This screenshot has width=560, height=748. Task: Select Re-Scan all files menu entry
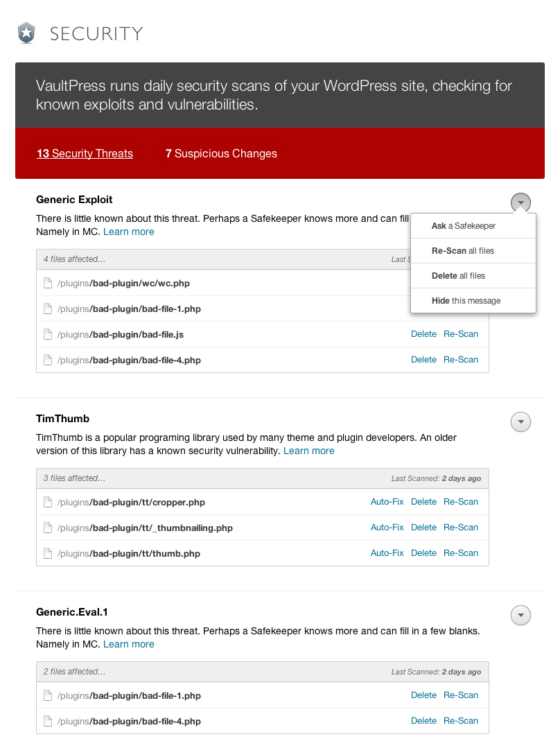[473, 250]
